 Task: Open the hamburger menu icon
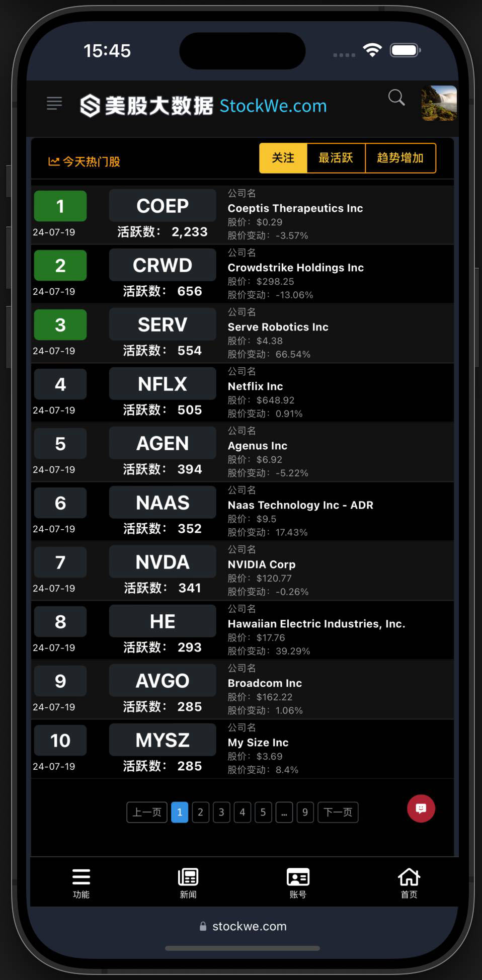[54, 104]
